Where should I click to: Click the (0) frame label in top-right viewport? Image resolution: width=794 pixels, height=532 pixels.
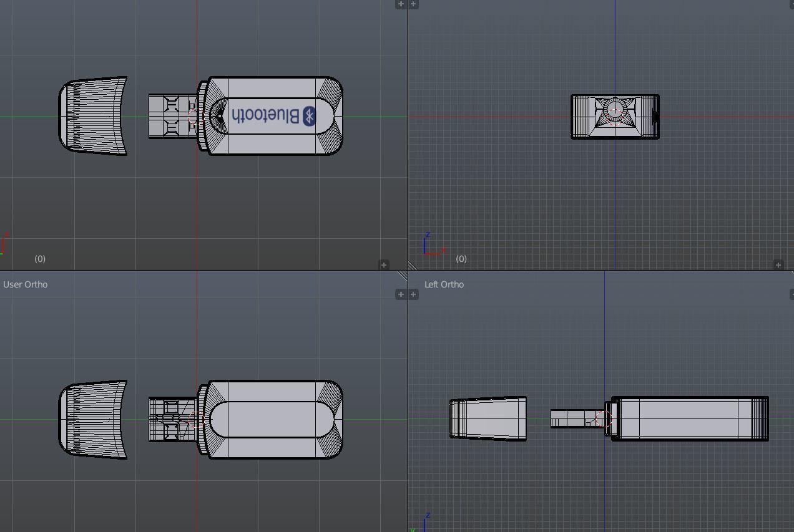pyautogui.click(x=461, y=258)
